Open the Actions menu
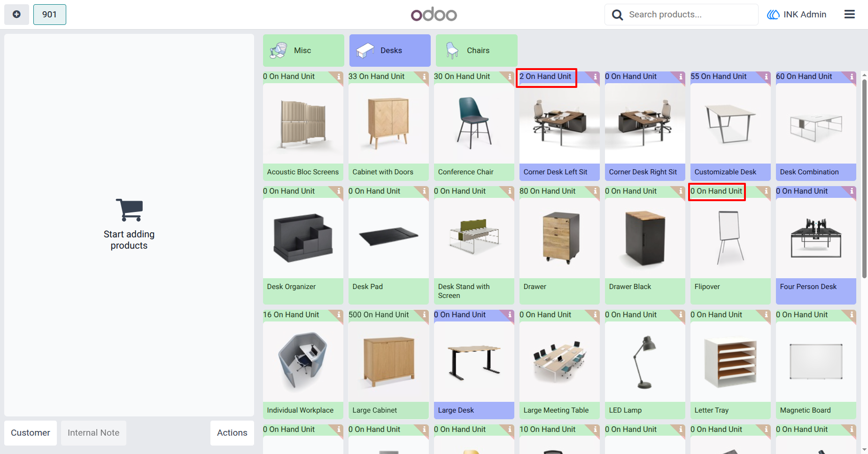Screen dimensions: 868x454 click(x=232, y=433)
